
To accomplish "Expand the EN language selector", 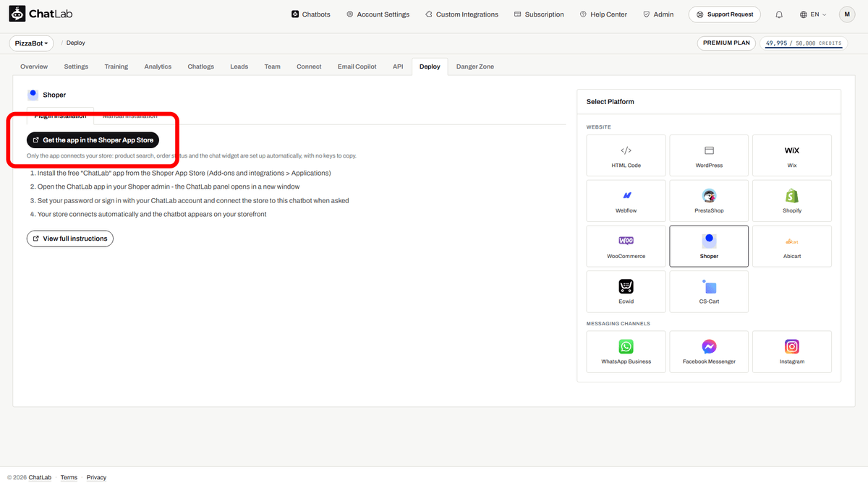I will coord(814,14).
